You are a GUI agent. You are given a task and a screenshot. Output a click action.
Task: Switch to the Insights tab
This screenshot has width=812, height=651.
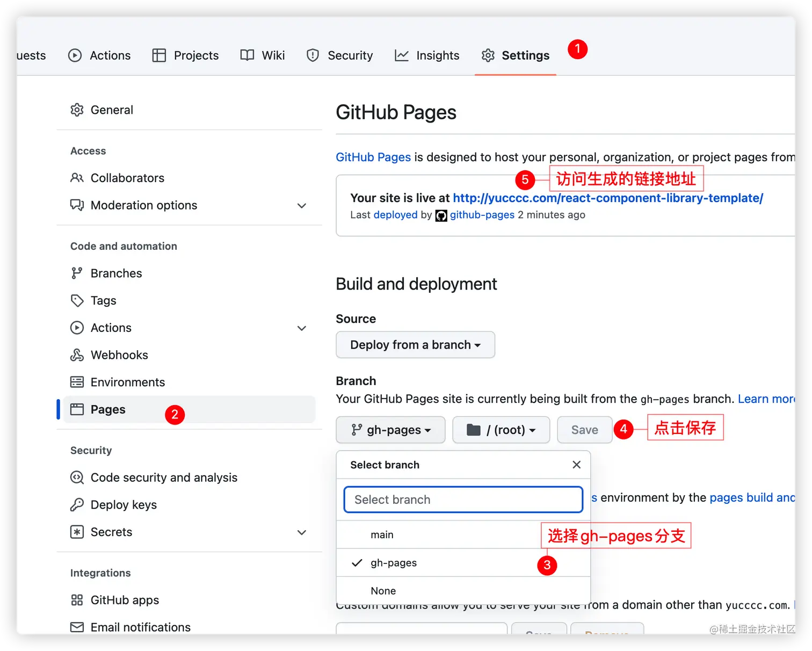coord(427,55)
